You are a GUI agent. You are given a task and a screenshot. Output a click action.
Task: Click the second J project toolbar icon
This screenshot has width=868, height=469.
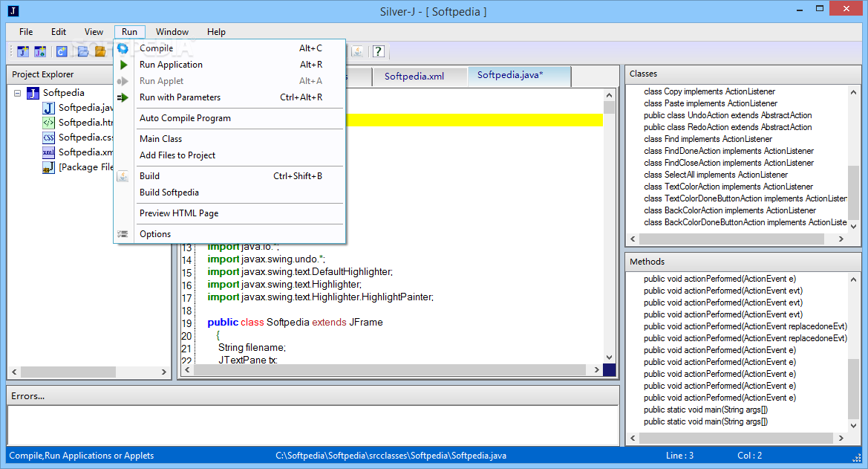click(x=40, y=51)
